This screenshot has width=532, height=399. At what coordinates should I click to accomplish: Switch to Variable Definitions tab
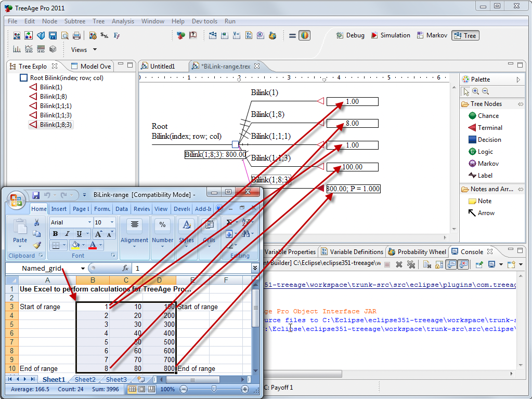352,252
